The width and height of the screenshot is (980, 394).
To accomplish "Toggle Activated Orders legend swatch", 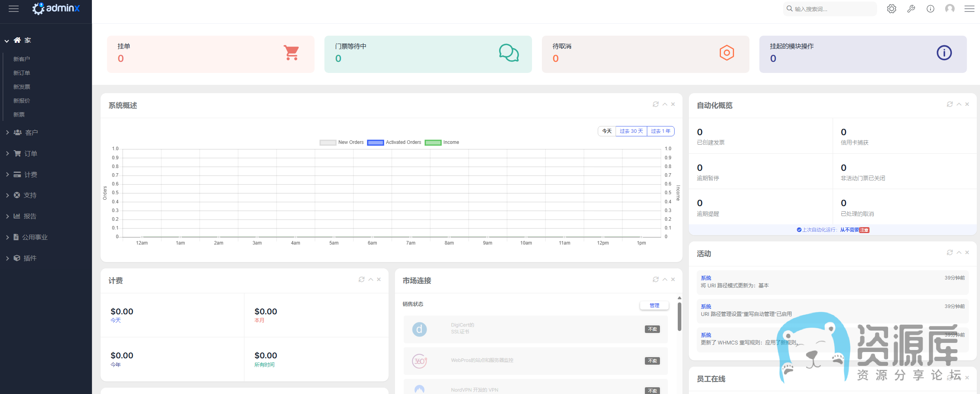I will point(376,143).
